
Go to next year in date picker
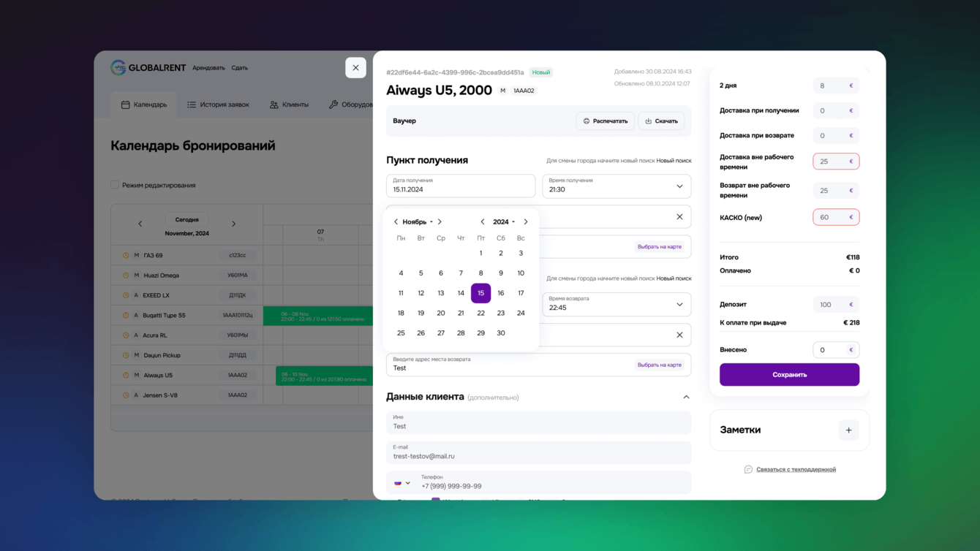526,222
